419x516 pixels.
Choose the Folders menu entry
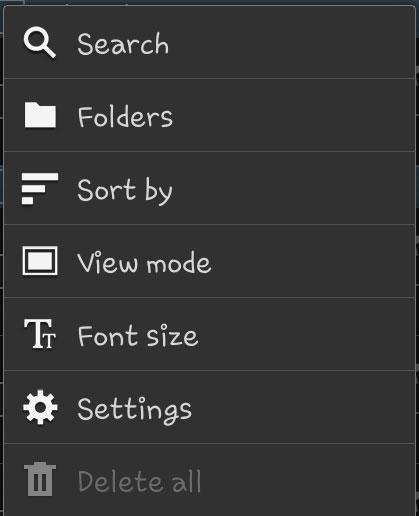[x=209, y=115]
